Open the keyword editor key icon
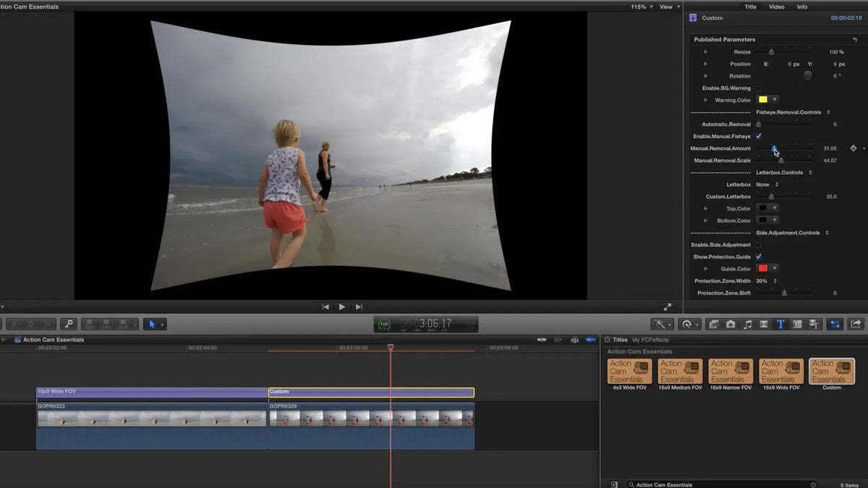This screenshot has height=488, width=868. pos(68,325)
